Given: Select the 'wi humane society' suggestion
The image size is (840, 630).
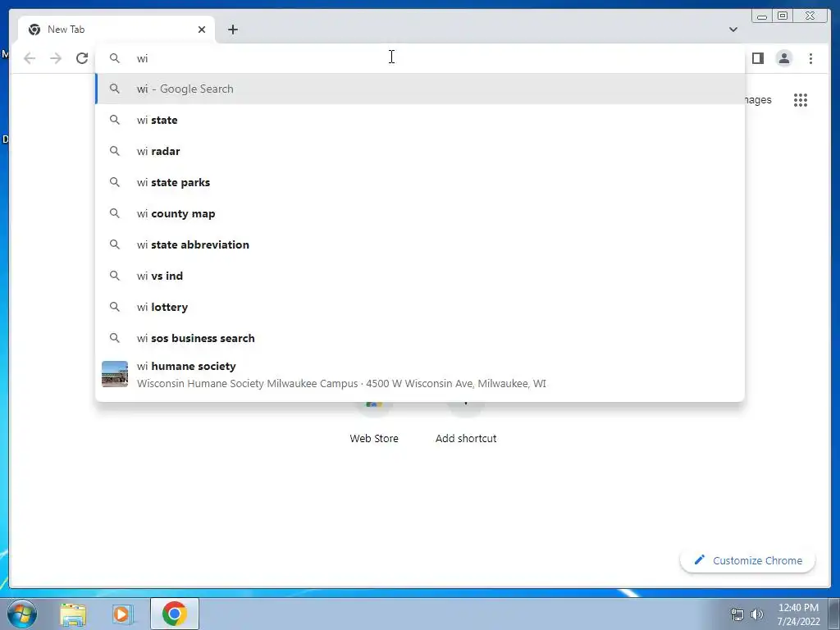Looking at the screenshot, I should click(x=420, y=374).
